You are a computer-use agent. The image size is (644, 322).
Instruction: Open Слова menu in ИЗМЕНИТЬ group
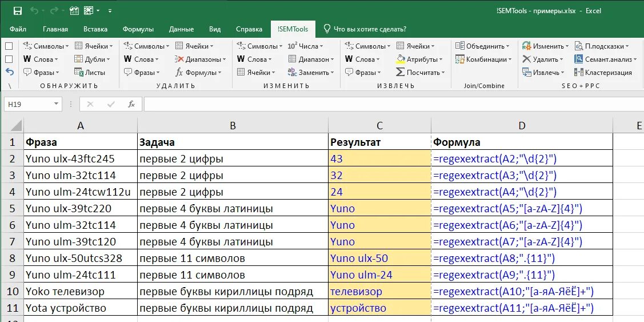(x=255, y=59)
